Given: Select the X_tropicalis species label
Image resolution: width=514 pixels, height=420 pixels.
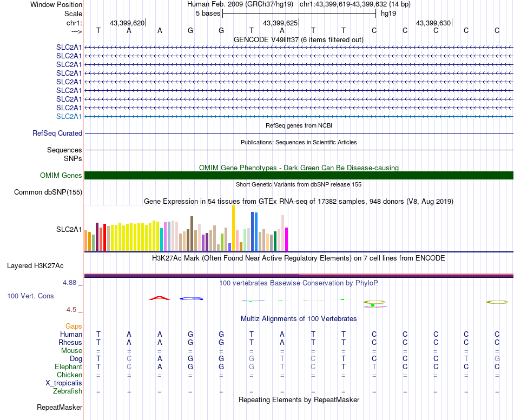Looking at the screenshot, I should coord(64,383).
